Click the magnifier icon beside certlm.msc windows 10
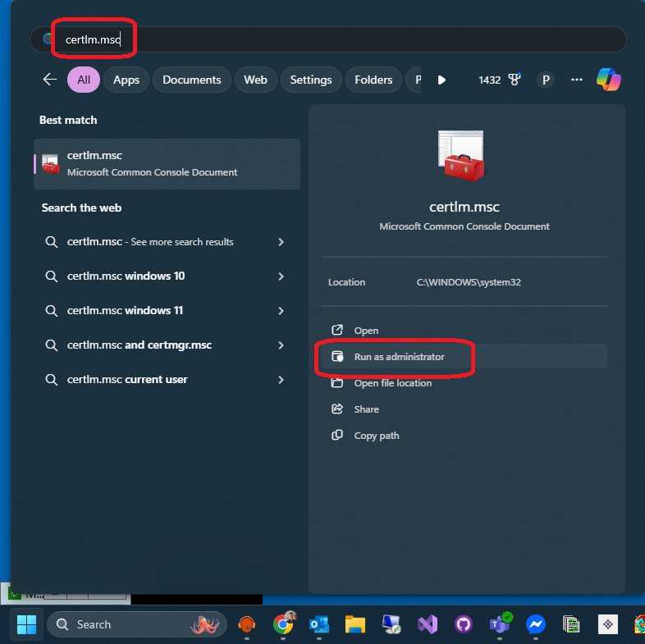645x644 pixels. click(x=51, y=276)
